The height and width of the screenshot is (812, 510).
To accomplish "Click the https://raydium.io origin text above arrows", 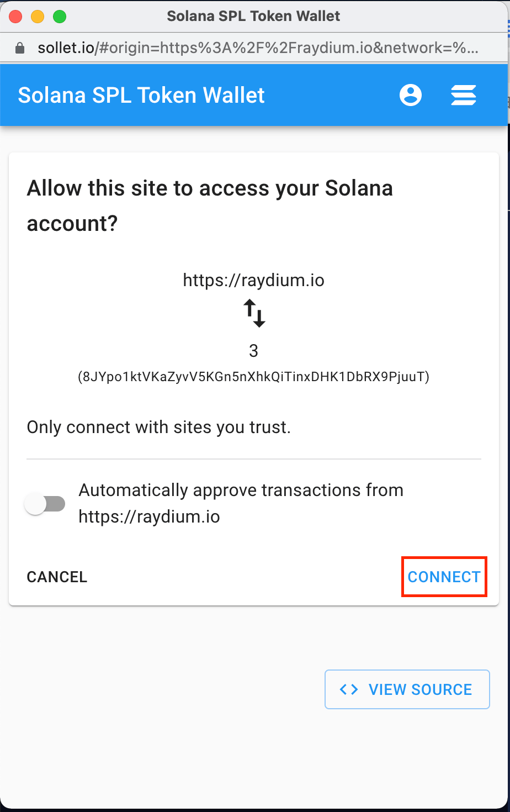I will 253,281.
